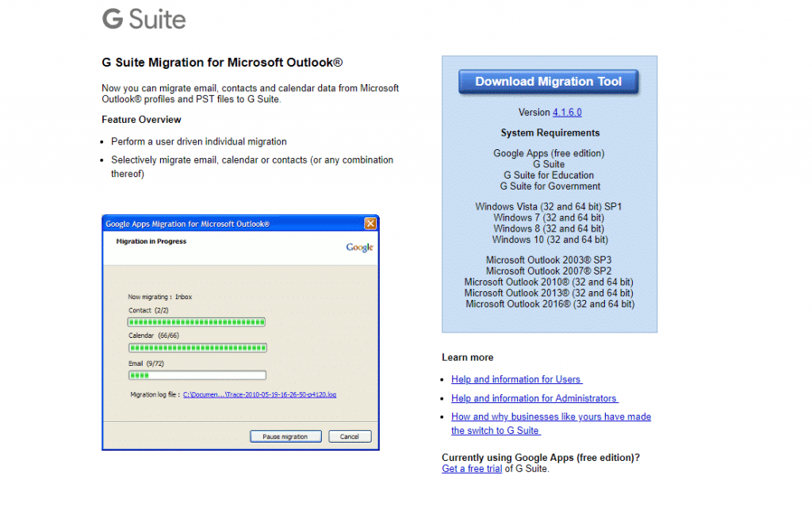Click the Download Migration Tool button
812x507 pixels.
549,82
